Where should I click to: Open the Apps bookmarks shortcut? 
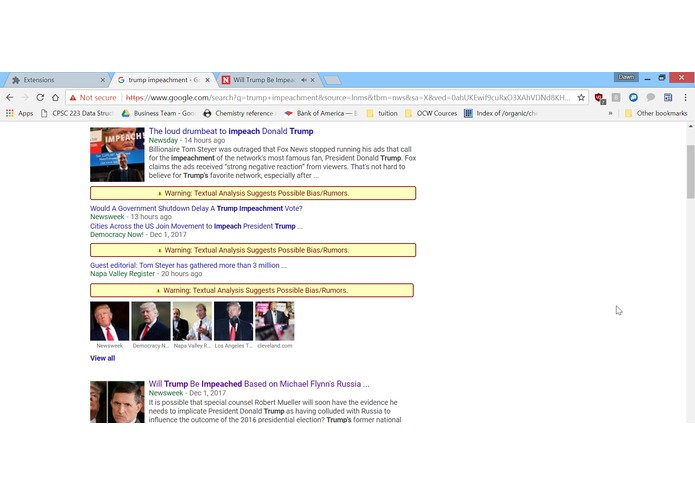(x=20, y=113)
